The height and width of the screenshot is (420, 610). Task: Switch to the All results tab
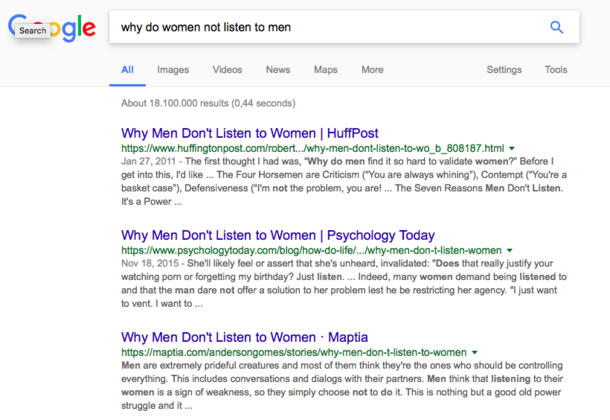coord(127,70)
